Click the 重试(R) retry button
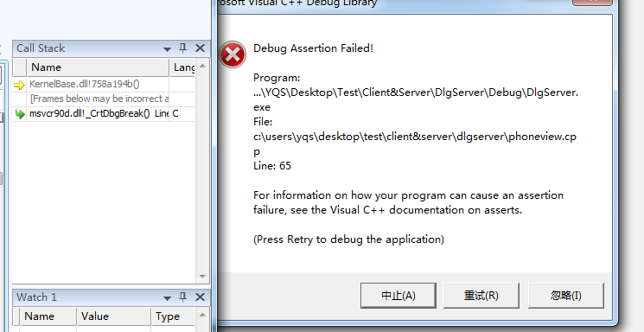This screenshot has width=644, height=332. [x=481, y=296]
